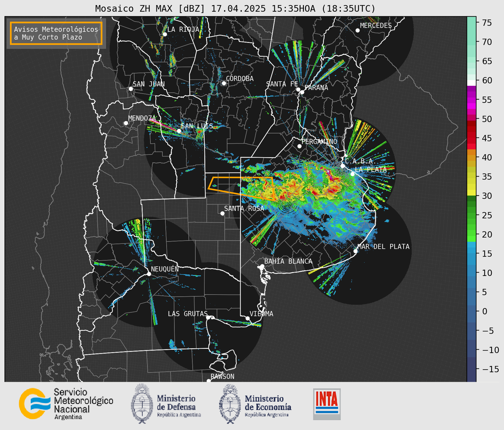Click the LA PLATA city marker dot
Image resolution: width=504 pixels, height=430 pixels.
[x=353, y=174]
